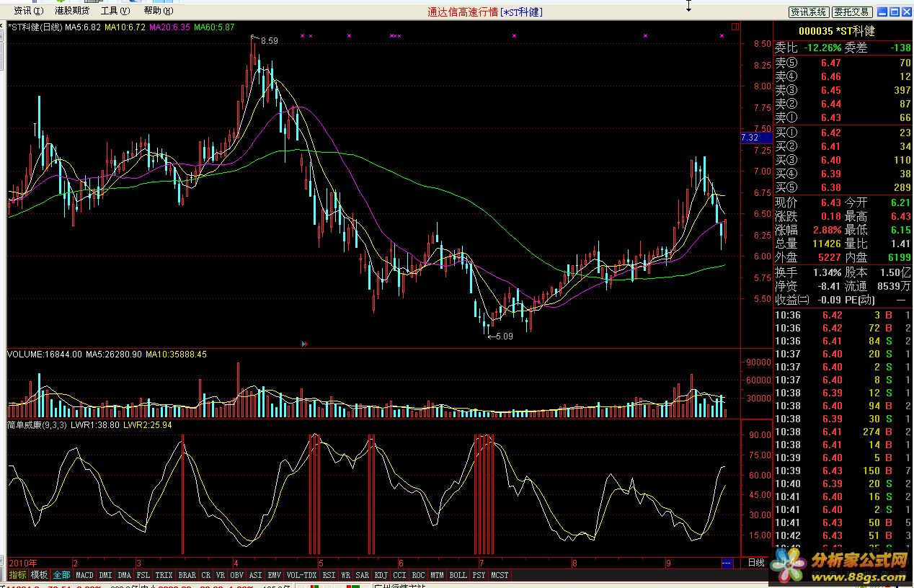Click the 5.09 low price annotation
Image resolution: width=914 pixels, height=588 pixels.
pos(505,336)
